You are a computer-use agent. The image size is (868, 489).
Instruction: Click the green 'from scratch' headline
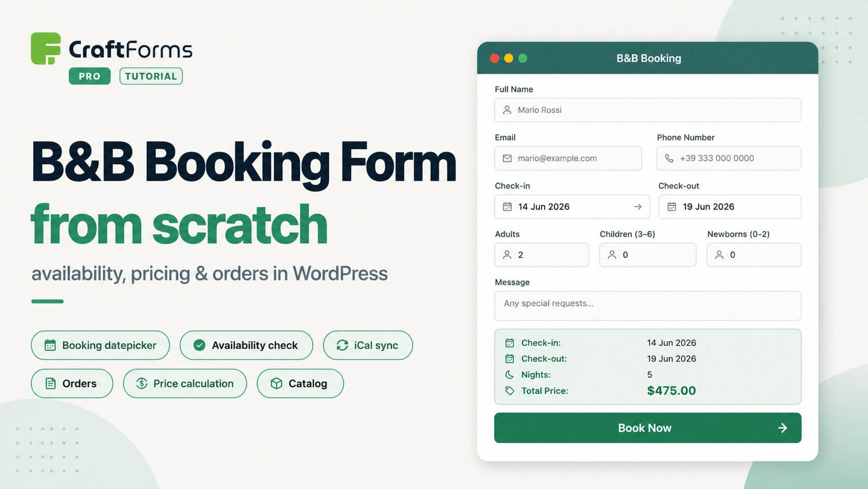179,224
